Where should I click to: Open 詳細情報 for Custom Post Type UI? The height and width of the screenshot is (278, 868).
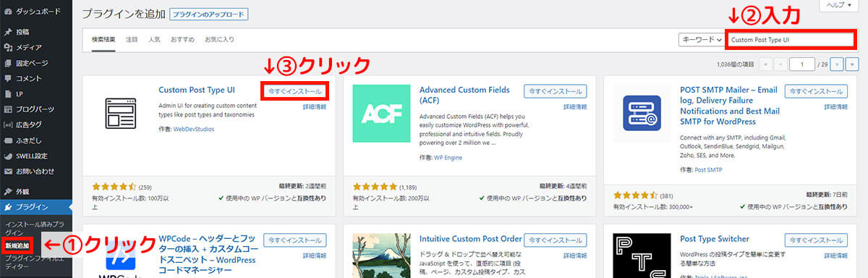314,107
